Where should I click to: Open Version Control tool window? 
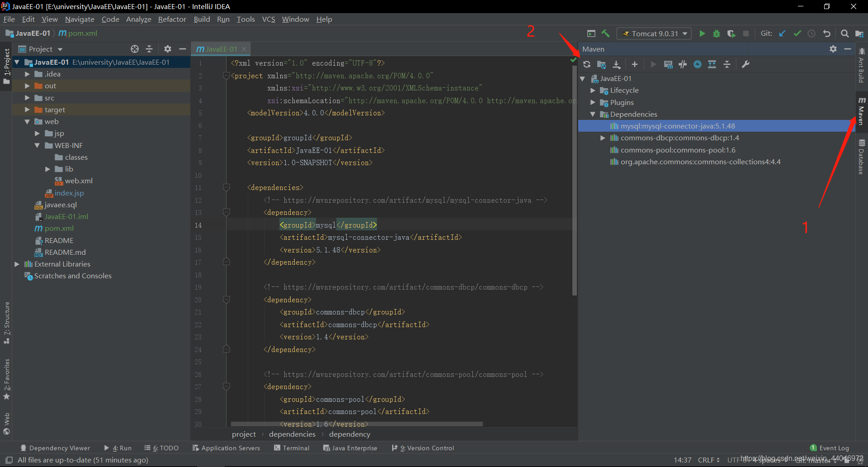point(423,448)
